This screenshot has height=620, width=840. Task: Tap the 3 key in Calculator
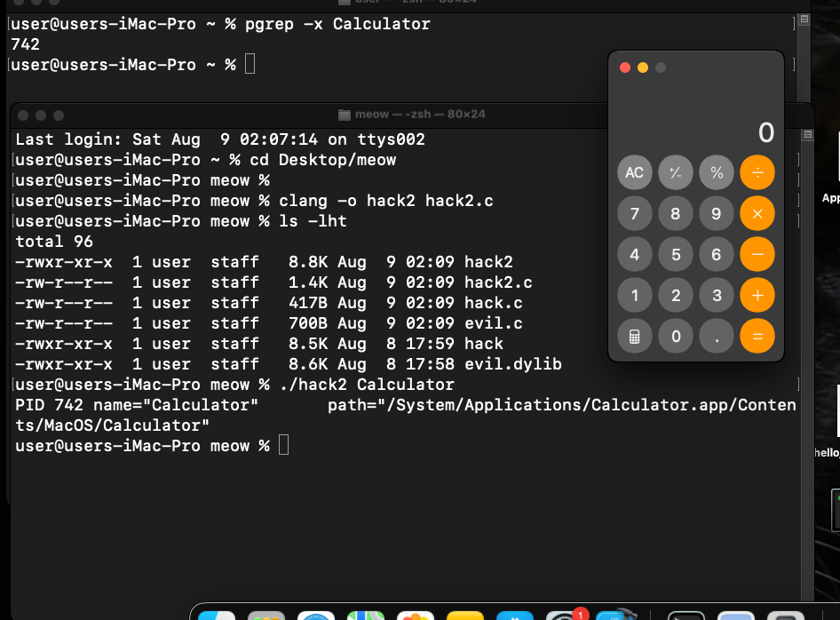coord(717,295)
